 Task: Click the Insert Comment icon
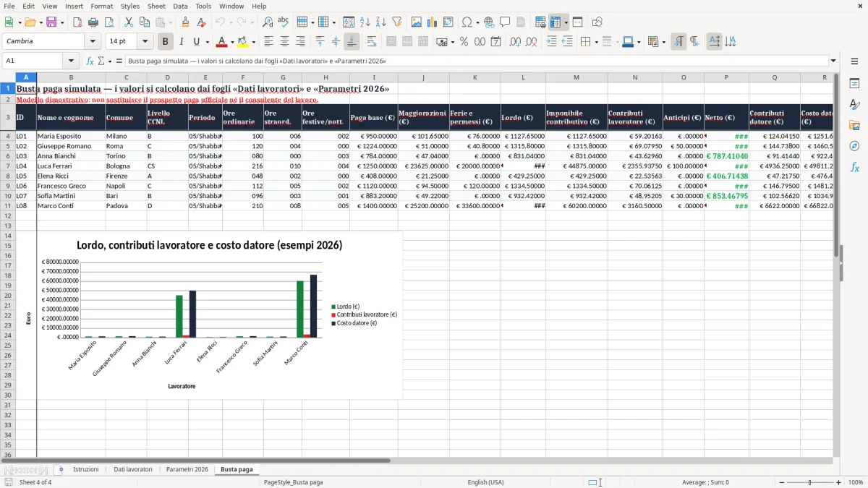[x=505, y=22]
